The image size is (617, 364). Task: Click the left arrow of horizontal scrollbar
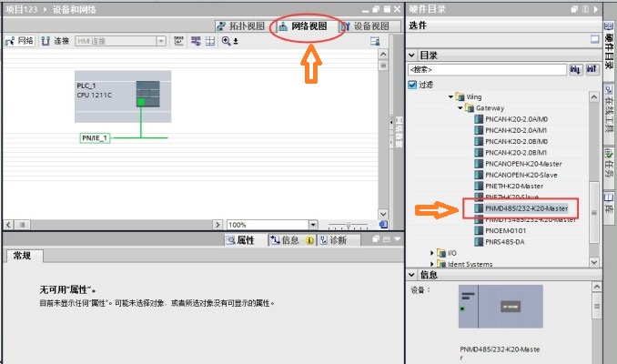coord(8,225)
